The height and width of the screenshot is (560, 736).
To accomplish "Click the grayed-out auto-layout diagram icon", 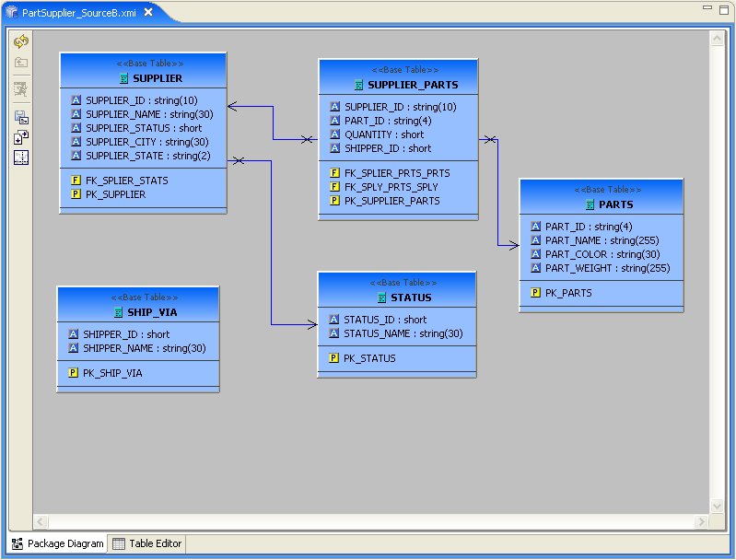I will click(x=21, y=89).
